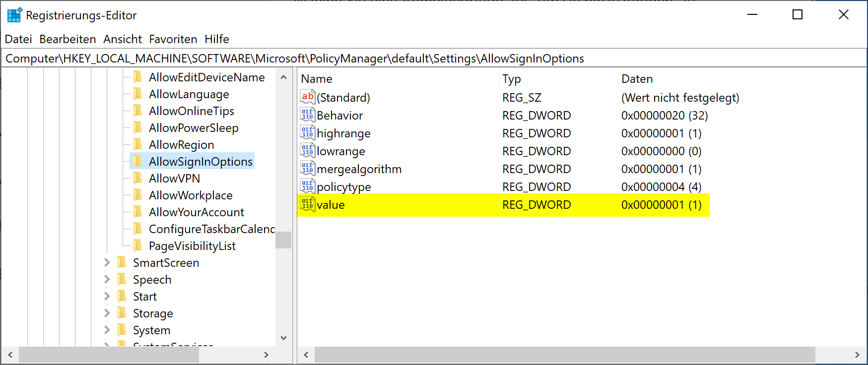The width and height of the screenshot is (868, 365).
Task: Maximize the Registrierungs-Editor window
Action: (x=798, y=15)
